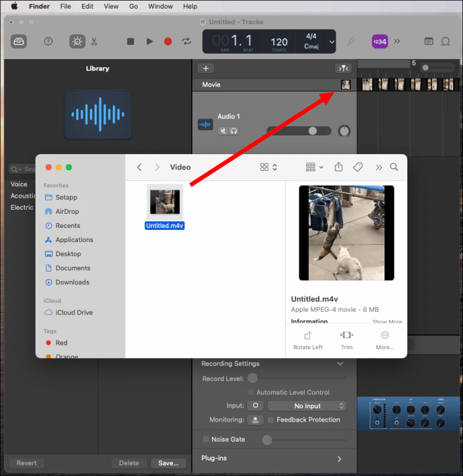Click the Untitled.m4v file name label
Image resolution: width=463 pixels, height=476 pixels.
coord(164,225)
